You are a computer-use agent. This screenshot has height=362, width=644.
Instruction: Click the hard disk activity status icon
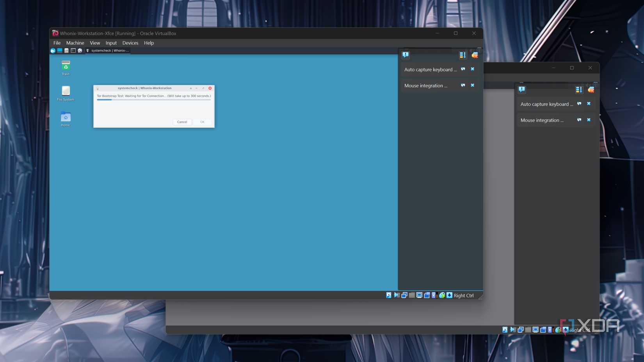[x=388, y=295]
